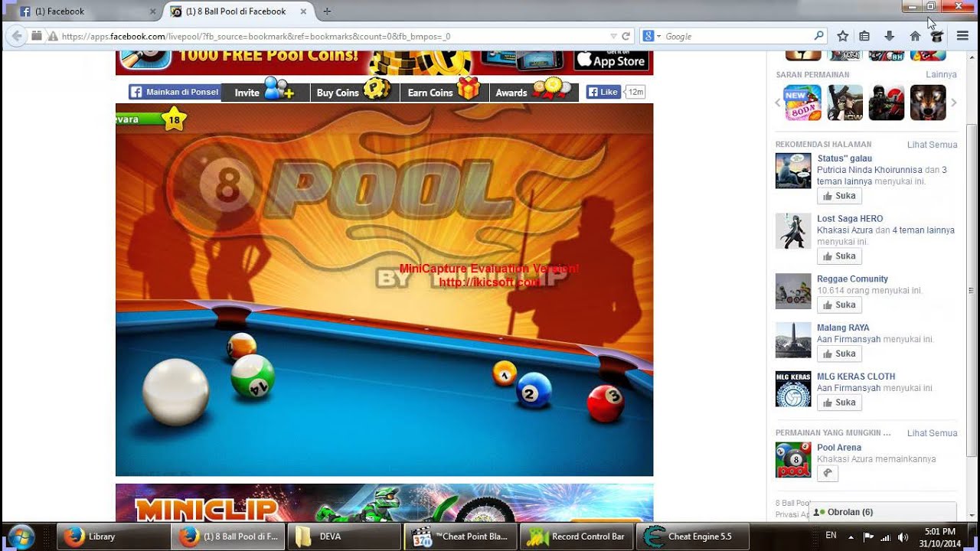Click the magnifier search icon
The image size is (980, 551).
(x=818, y=36)
